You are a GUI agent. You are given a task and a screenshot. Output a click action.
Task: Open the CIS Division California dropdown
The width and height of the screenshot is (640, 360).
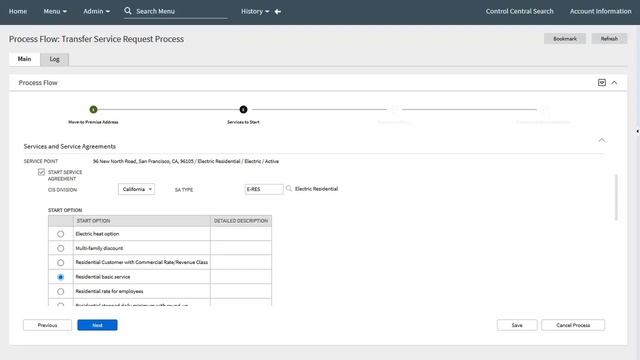[x=137, y=189]
